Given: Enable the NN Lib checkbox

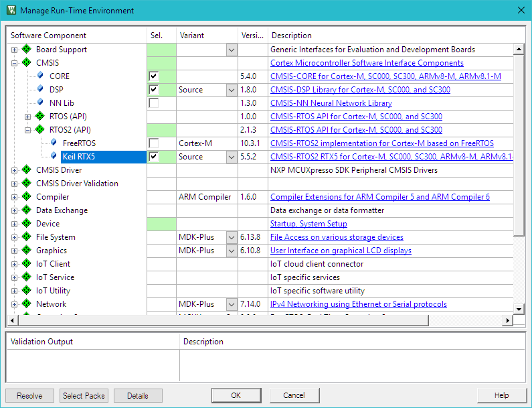Looking at the screenshot, I should pos(154,103).
